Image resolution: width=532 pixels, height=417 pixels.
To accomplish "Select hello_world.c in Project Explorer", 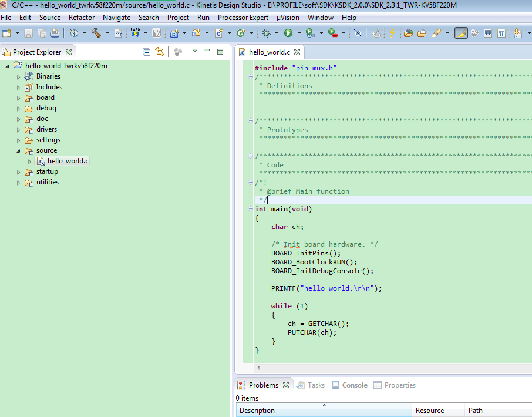I will pos(68,161).
